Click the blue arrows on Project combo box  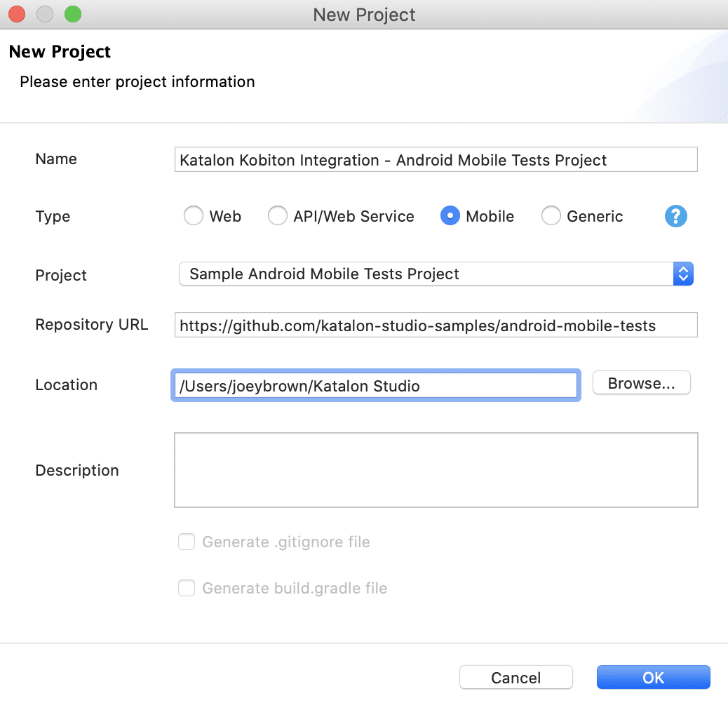pyautogui.click(x=683, y=274)
